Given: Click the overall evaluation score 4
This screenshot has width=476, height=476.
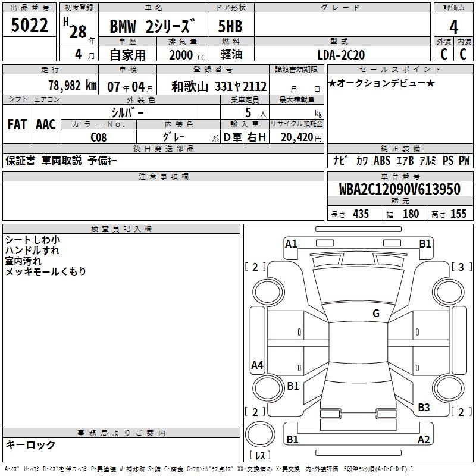Looking at the screenshot, I should pos(453,27).
